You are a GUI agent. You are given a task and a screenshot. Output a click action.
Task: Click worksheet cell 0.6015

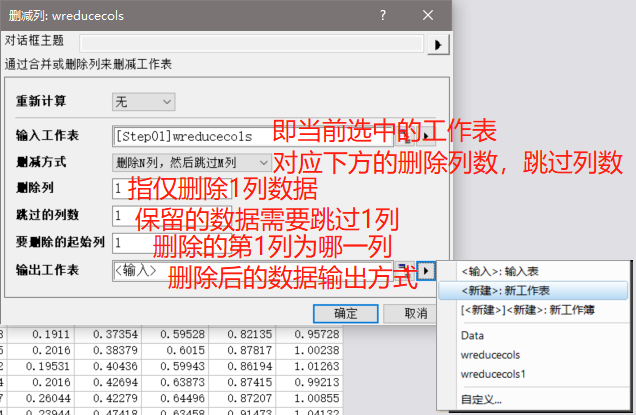coord(175,350)
